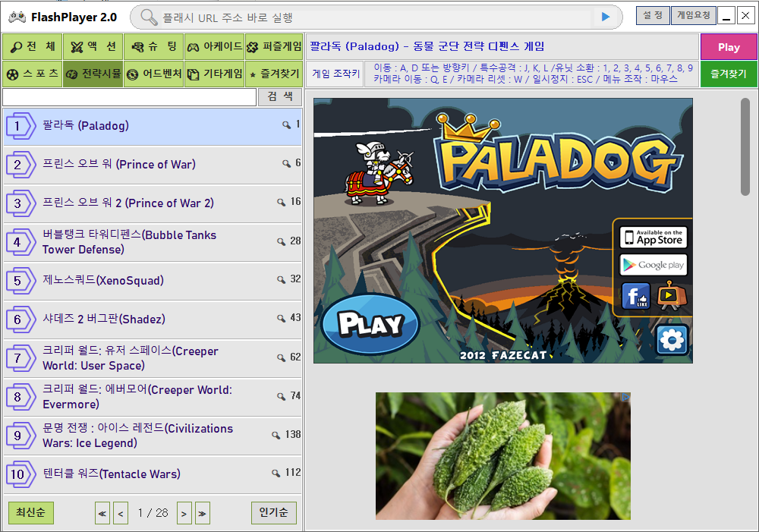Click the pink Play button
This screenshot has height=532, width=759.
tap(729, 47)
